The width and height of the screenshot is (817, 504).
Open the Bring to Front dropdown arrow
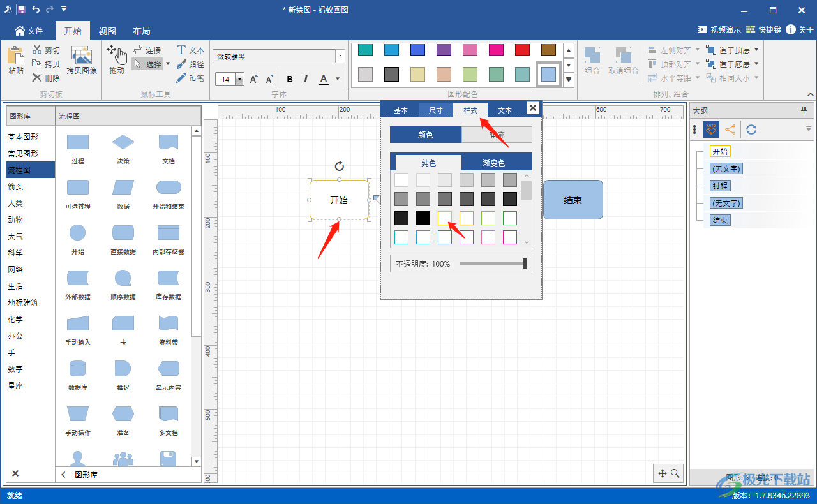click(756, 50)
